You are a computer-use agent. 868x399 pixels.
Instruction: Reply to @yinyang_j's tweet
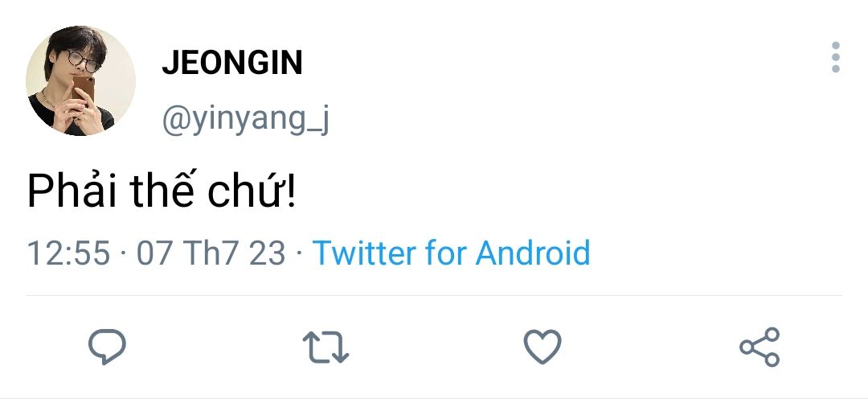(x=106, y=347)
